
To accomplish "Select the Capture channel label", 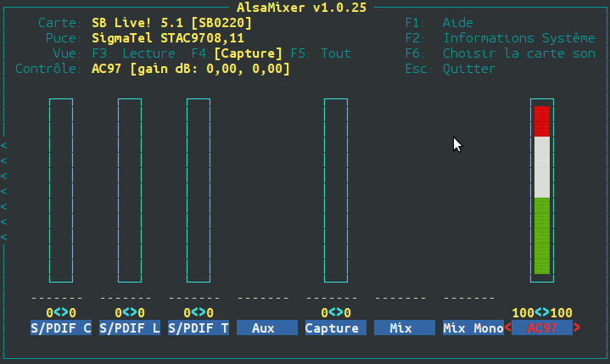I will (x=336, y=328).
